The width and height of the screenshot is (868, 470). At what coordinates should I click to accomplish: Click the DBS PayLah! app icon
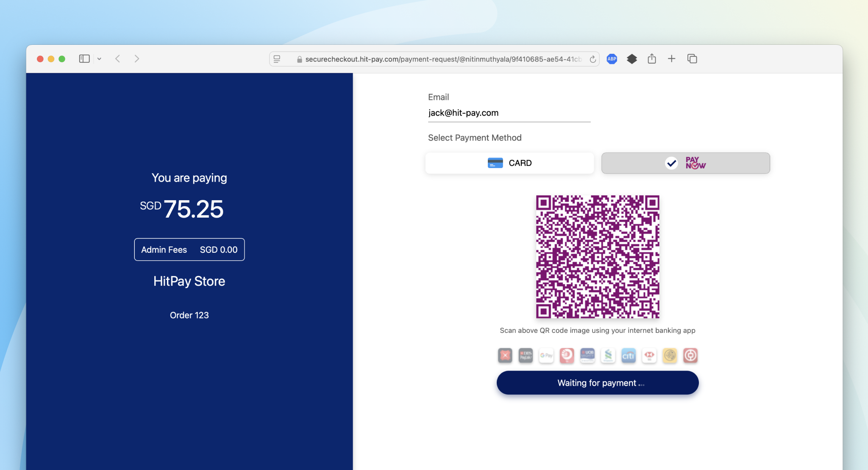click(526, 356)
